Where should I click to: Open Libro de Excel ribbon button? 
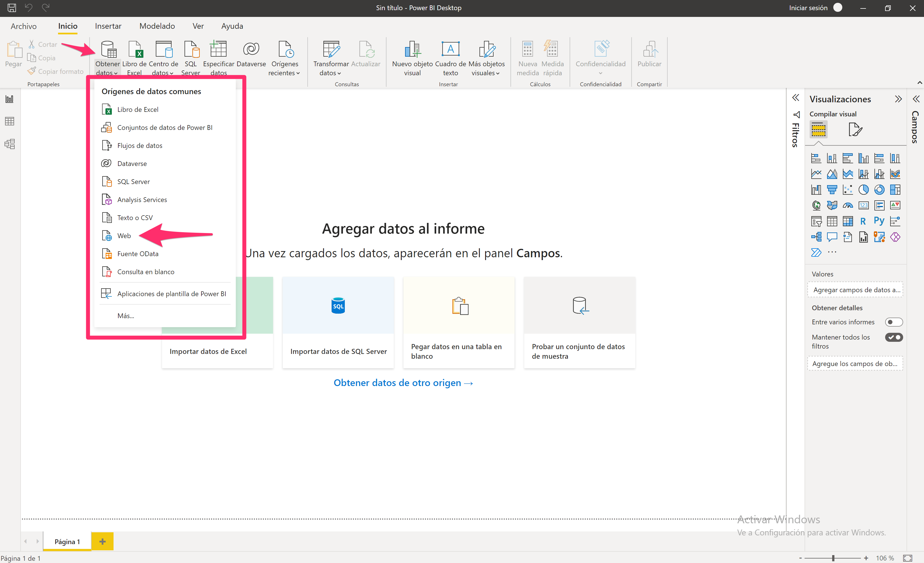[134, 58]
